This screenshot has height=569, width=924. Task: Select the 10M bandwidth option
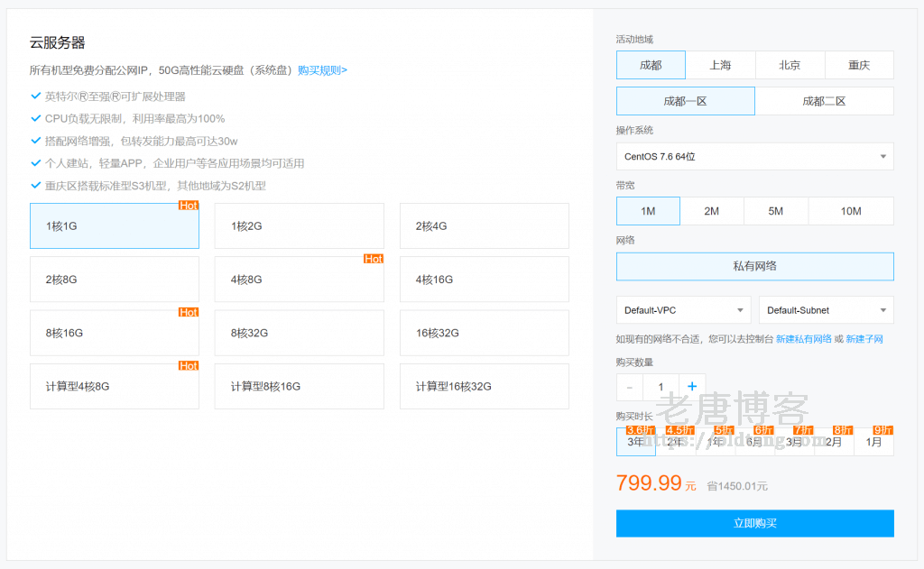[851, 210]
